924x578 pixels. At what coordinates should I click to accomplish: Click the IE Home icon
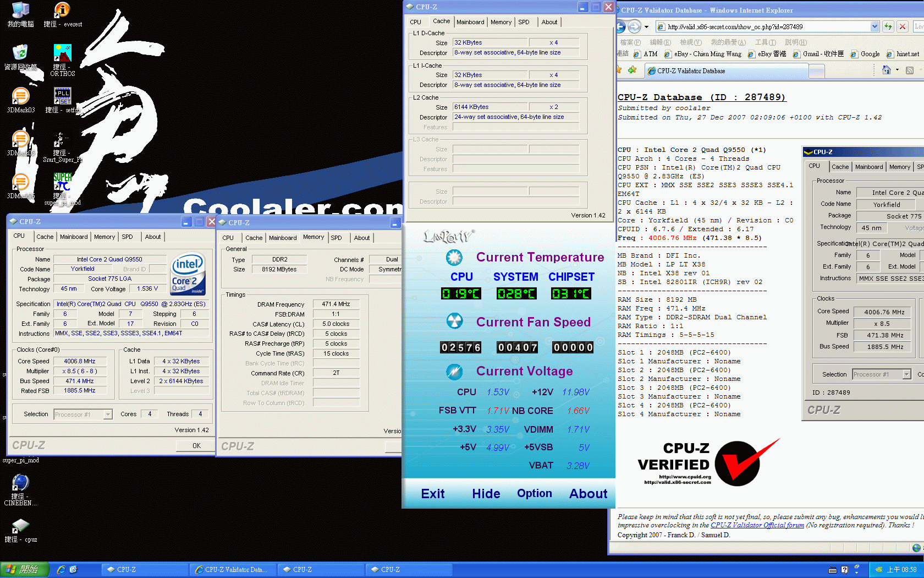(886, 70)
